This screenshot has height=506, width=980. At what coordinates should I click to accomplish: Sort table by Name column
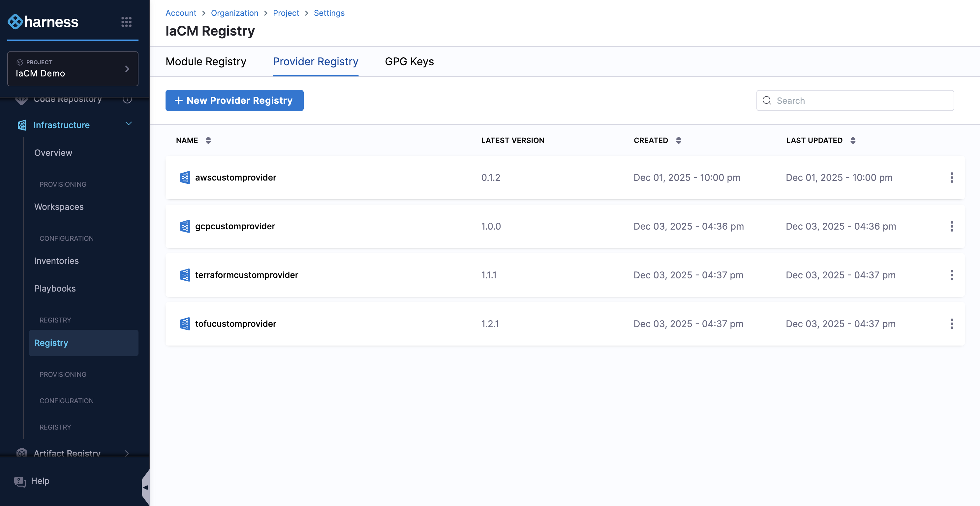[208, 140]
